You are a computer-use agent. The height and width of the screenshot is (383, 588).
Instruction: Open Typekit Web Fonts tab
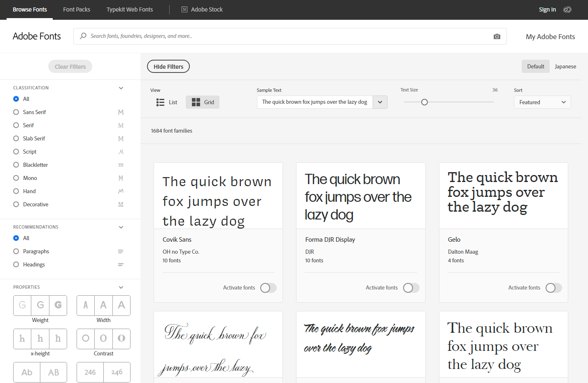pos(130,9)
